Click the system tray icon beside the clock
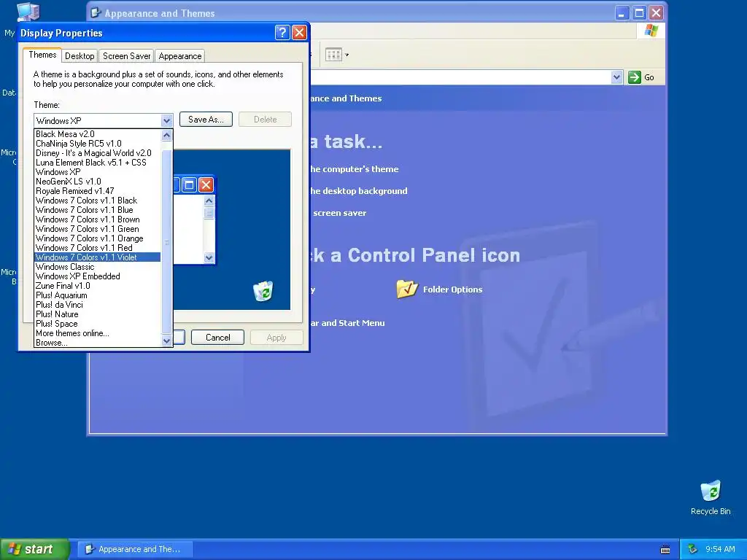 tap(692, 549)
